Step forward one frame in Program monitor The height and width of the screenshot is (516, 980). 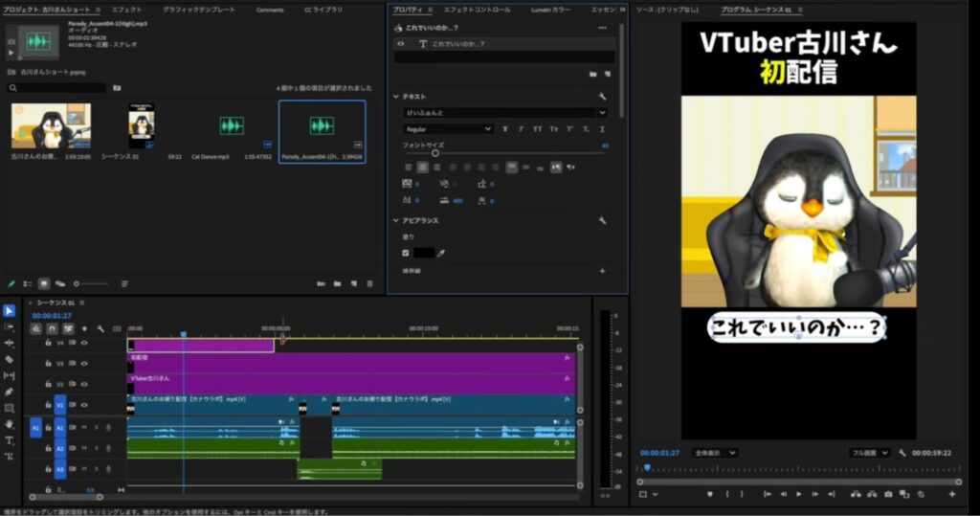click(x=815, y=494)
